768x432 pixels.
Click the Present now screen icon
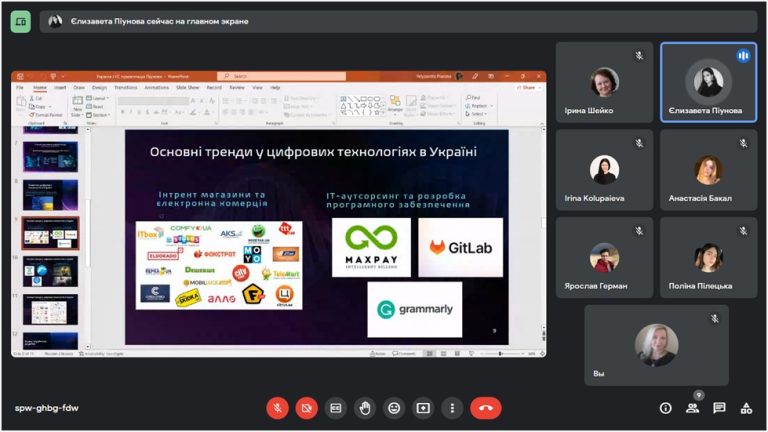[423, 408]
